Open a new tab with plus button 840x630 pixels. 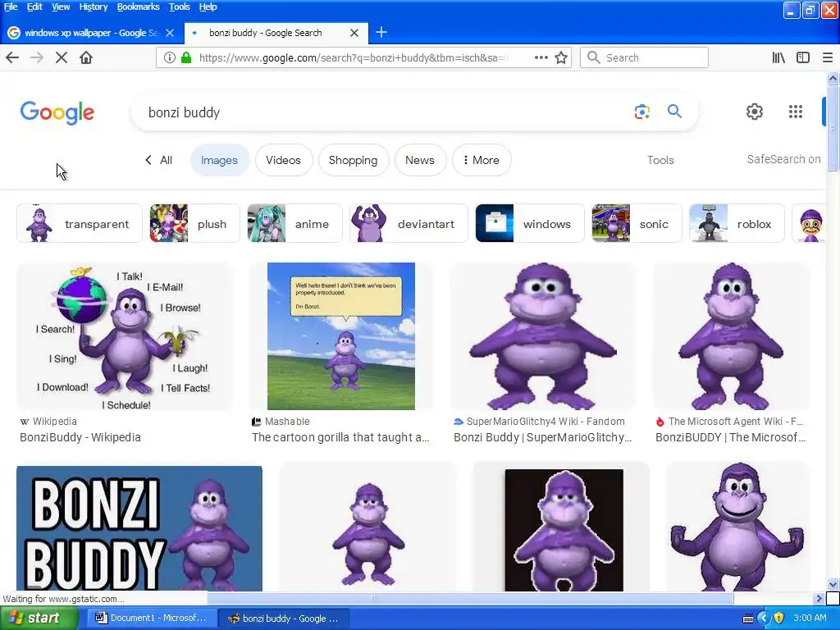(x=381, y=32)
